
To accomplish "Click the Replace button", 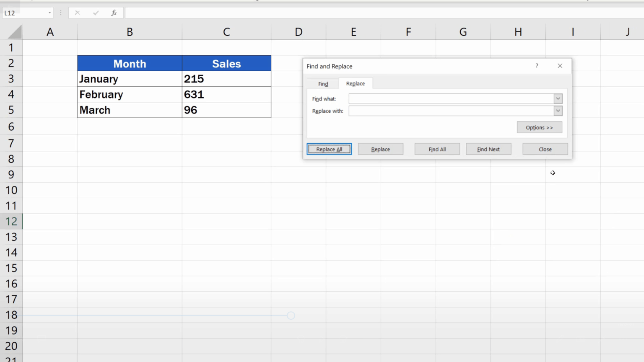I will tap(380, 149).
